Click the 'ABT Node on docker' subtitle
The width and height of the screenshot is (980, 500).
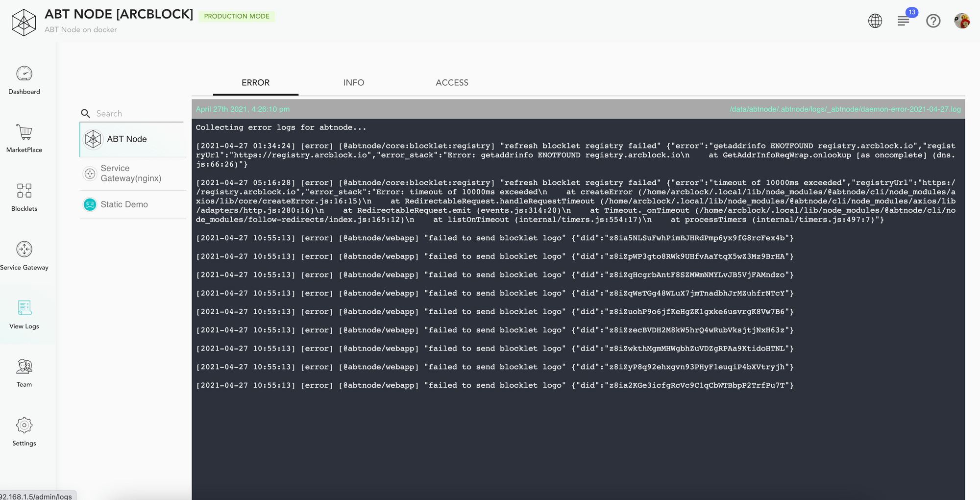pyautogui.click(x=81, y=29)
